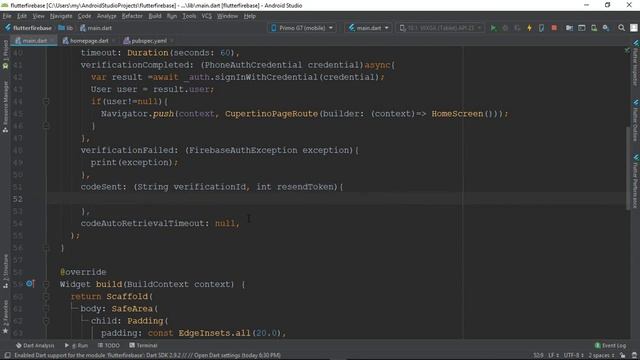This screenshot has height=360, width=640.
Task: Open the LF line separator selector
Action: 553,356
